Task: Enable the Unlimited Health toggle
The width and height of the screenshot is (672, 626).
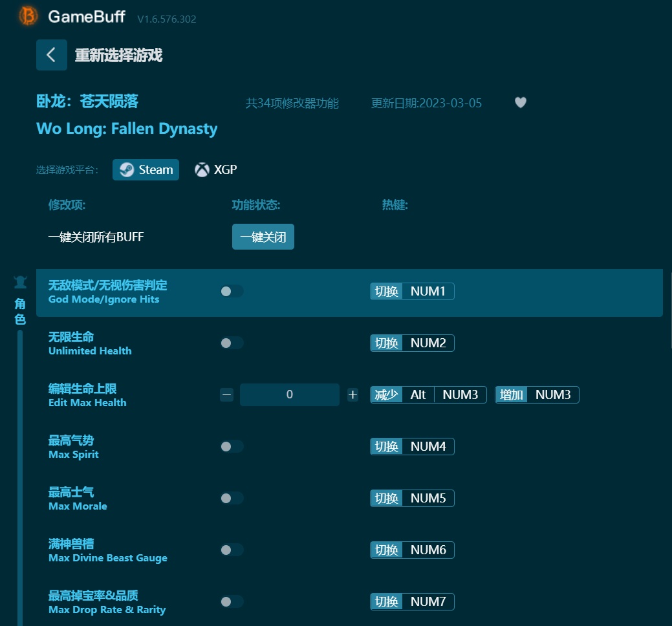Action: tap(232, 343)
